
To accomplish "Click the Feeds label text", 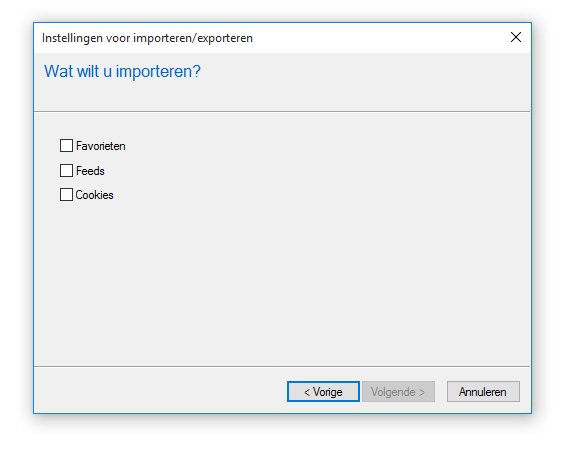I will click(90, 171).
